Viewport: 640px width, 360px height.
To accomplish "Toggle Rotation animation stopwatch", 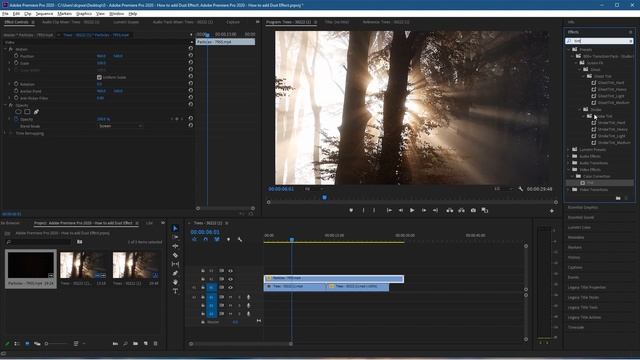I will point(16,84).
